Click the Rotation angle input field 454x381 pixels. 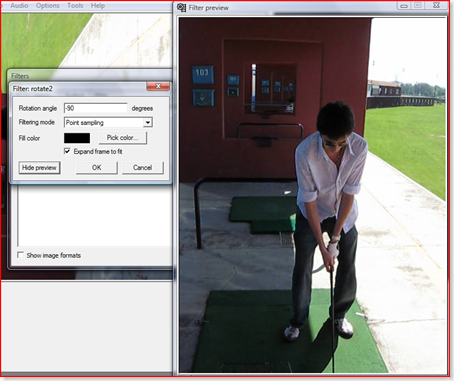[95, 108]
